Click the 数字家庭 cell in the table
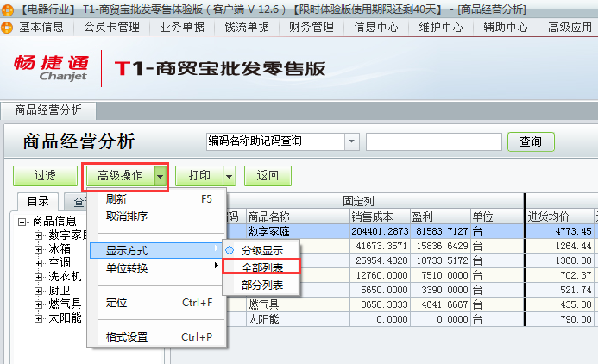 298,231
